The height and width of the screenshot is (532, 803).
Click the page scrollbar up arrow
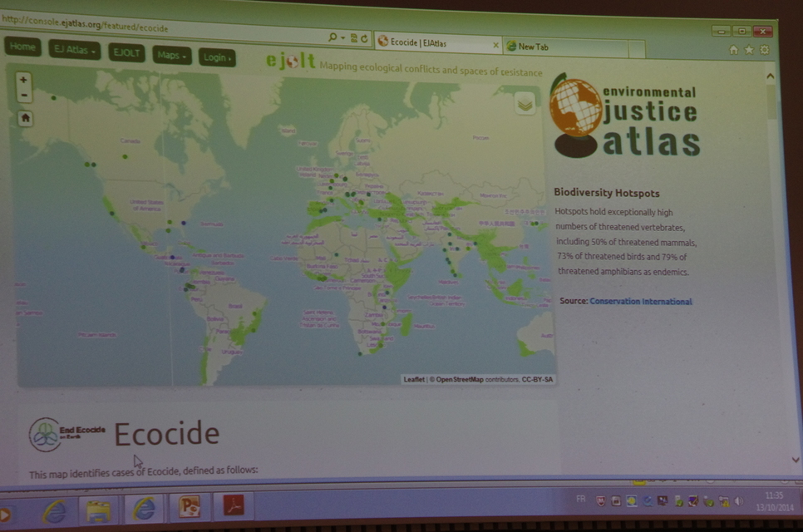[x=770, y=76]
